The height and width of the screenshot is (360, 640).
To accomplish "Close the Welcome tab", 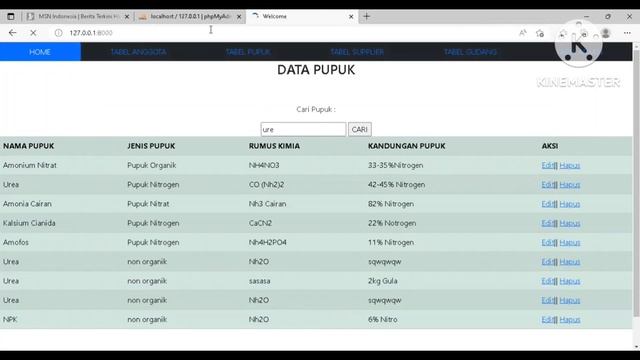I will [351, 17].
